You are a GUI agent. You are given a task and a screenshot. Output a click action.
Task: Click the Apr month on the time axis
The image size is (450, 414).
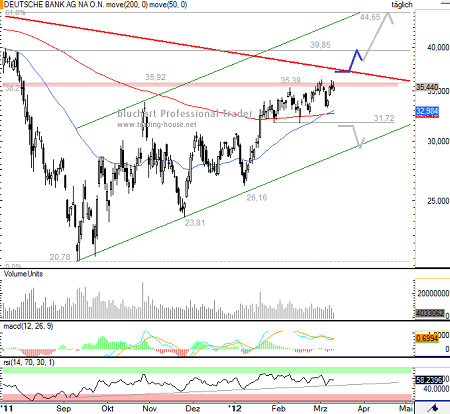tap(364, 408)
